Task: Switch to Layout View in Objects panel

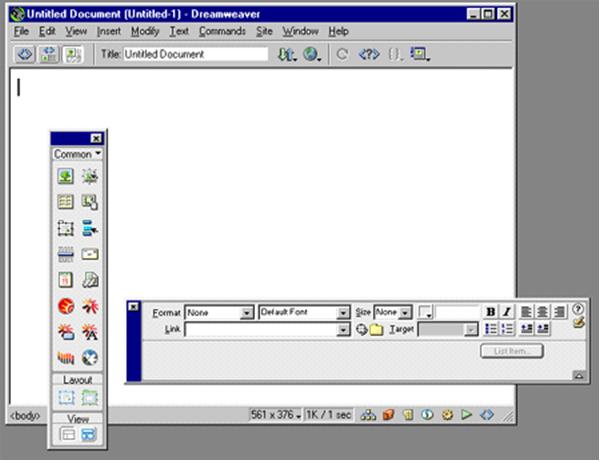Action: (89, 434)
